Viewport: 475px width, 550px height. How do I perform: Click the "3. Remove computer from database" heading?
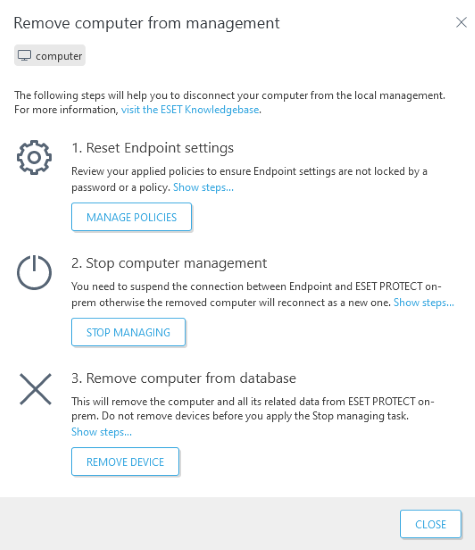point(184,378)
